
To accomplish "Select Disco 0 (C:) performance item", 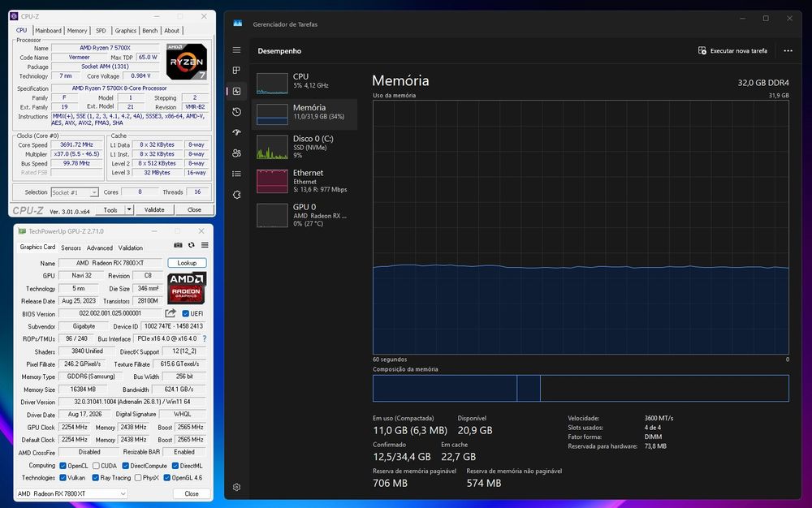I will 304,147.
